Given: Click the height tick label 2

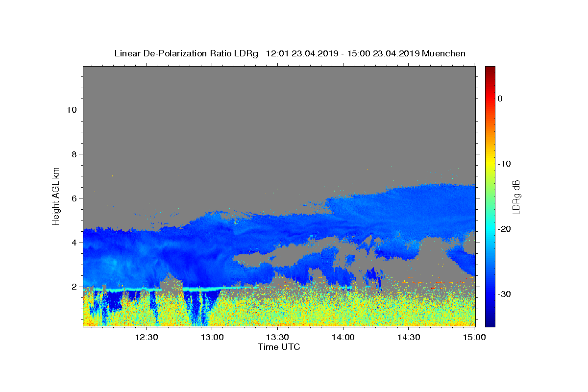Looking at the screenshot, I should click(x=74, y=287).
